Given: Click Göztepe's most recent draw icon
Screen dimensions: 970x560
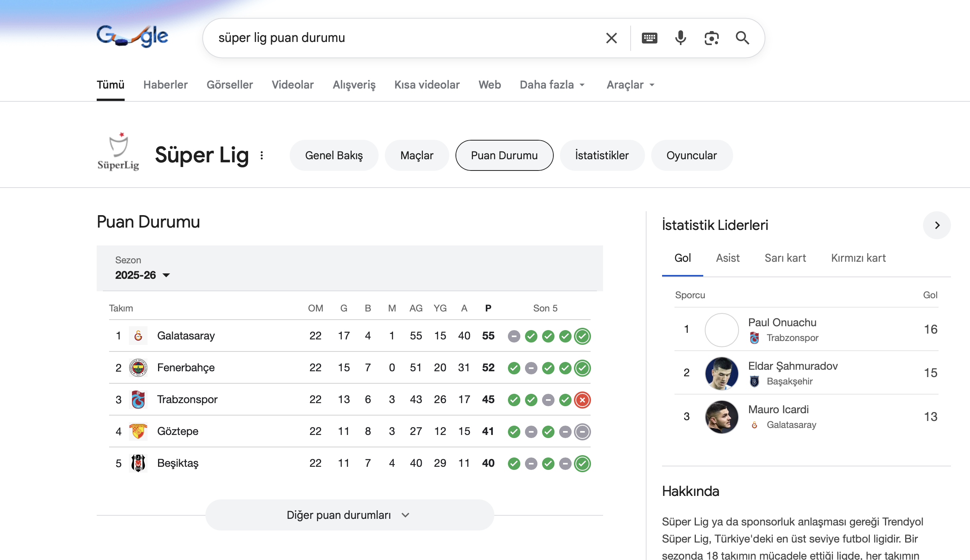Looking at the screenshot, I should (582, 431).
